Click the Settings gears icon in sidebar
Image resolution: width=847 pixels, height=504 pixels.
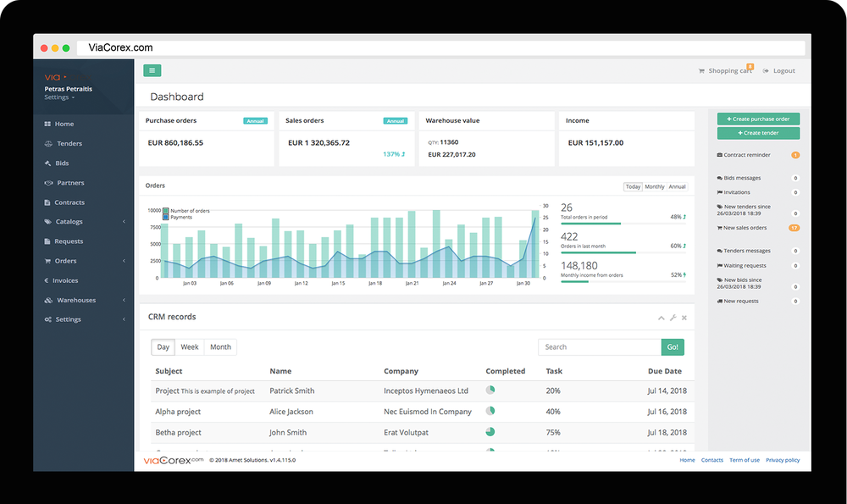[48, 319]
